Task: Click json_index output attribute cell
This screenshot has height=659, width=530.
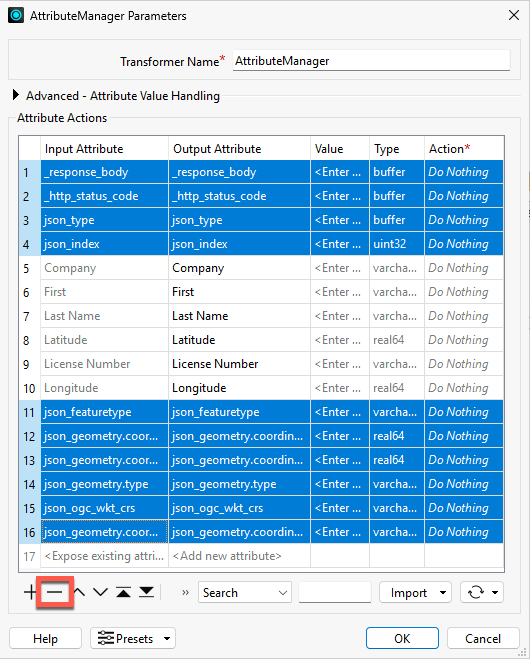Action: click(239, 244)
